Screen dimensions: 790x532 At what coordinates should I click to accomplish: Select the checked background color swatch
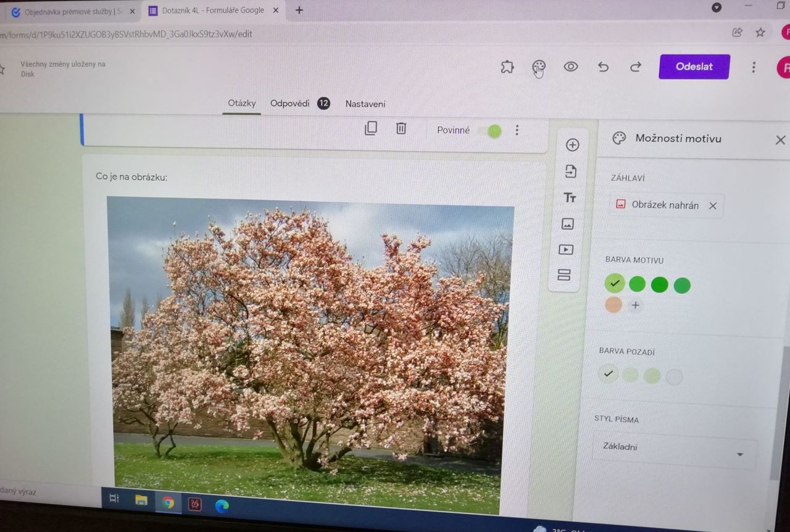tap(608, 373)
